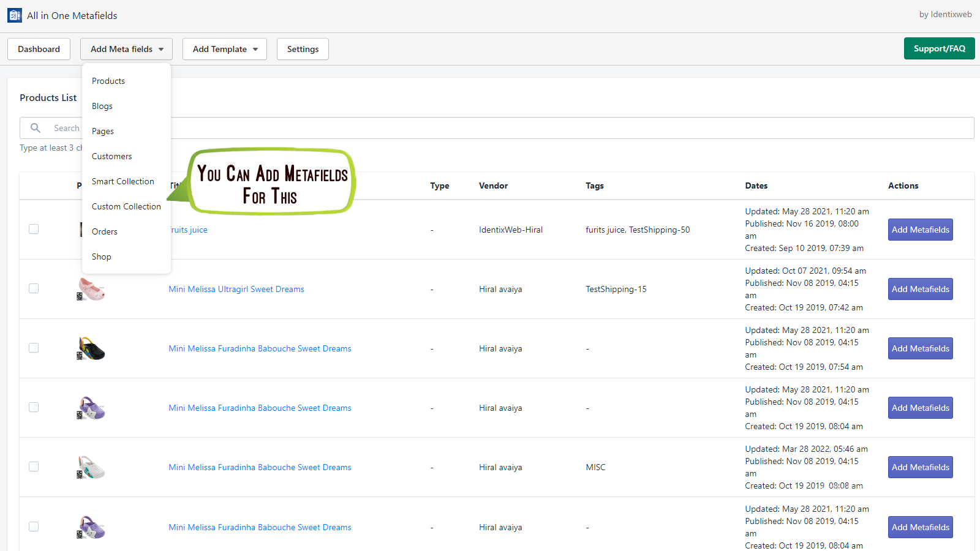The width and height of the screenshot is (980, 551).
Task: Open the pink Ultragirl shoe thumbnail
Action: pos(91,289)
